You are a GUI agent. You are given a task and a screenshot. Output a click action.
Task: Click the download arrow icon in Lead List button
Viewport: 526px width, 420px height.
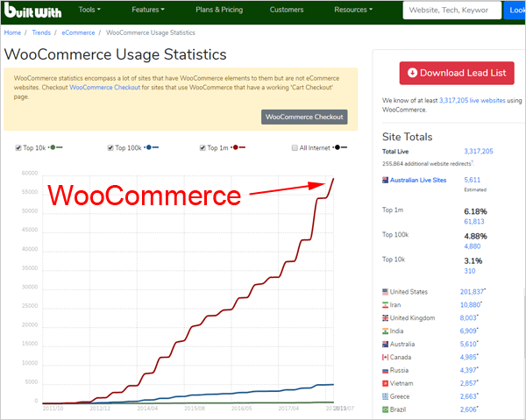[412, 73]
